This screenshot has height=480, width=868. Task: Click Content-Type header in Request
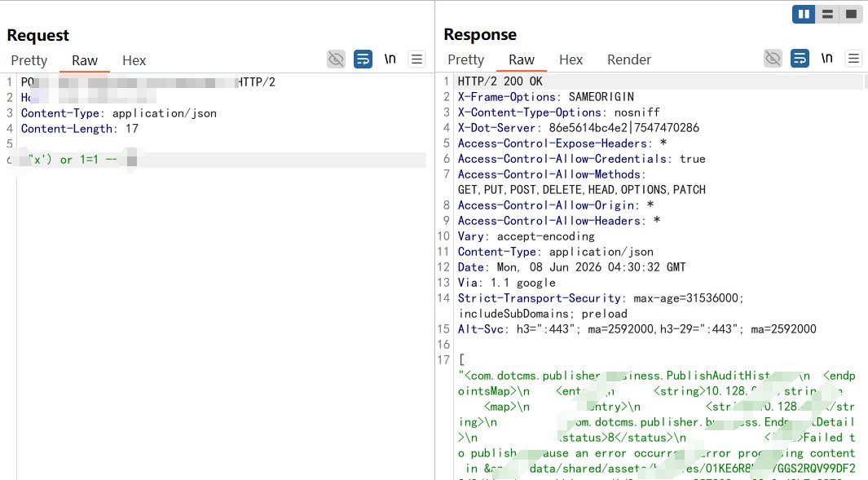point(118,113)
